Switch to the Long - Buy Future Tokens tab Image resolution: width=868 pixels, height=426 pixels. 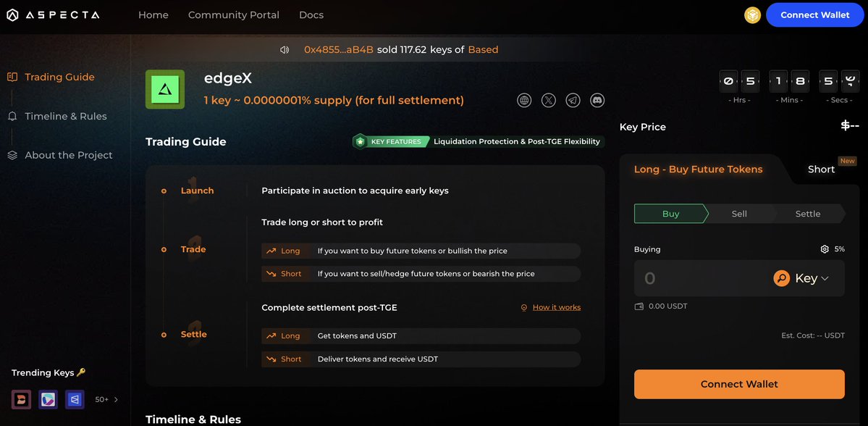pos(698,170)
